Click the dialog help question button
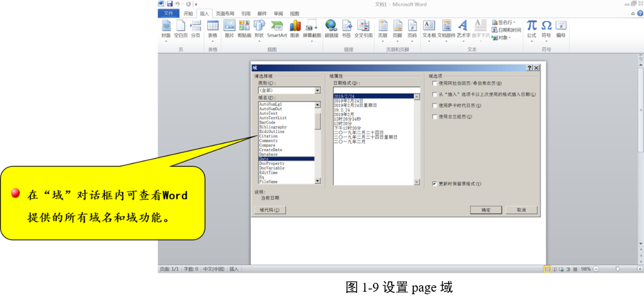Viewport: 644px width, 303px height. tap(530, 68)
